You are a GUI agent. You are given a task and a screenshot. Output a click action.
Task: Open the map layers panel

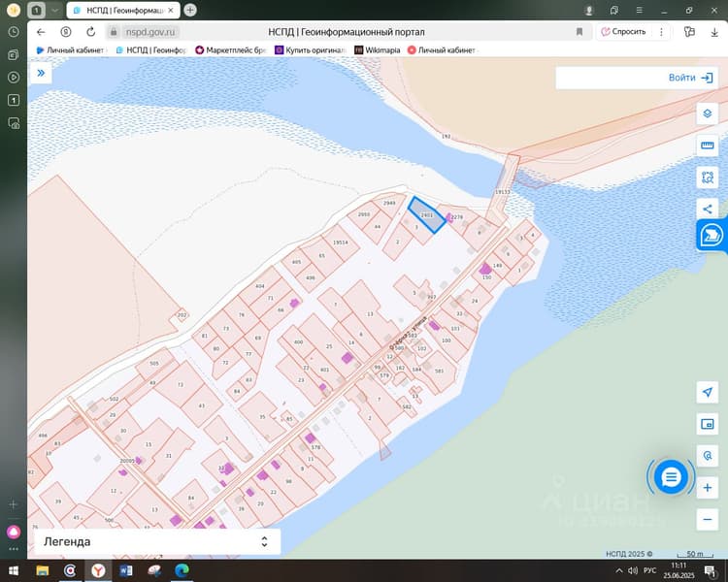click(707, 113)
